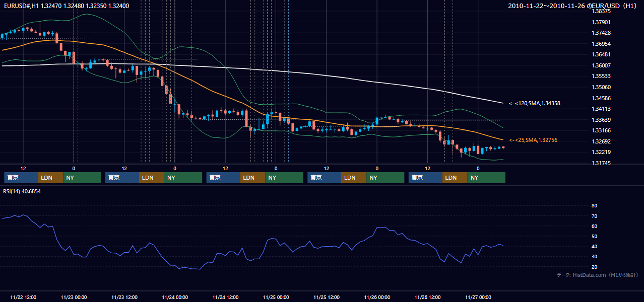Click price axis label 1.35060
644x302 pixels.
coord(601,87)
